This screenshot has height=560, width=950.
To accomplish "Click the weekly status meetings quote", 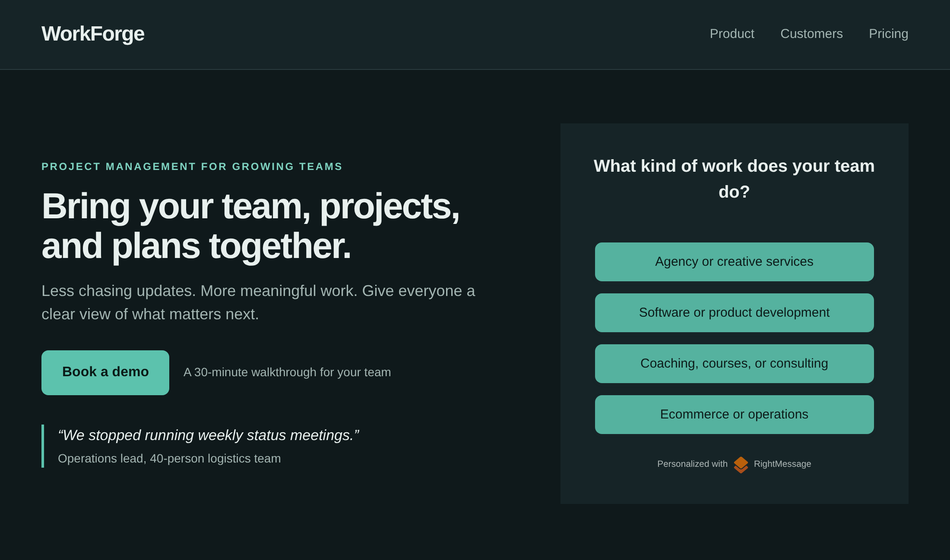I will 209,435.
